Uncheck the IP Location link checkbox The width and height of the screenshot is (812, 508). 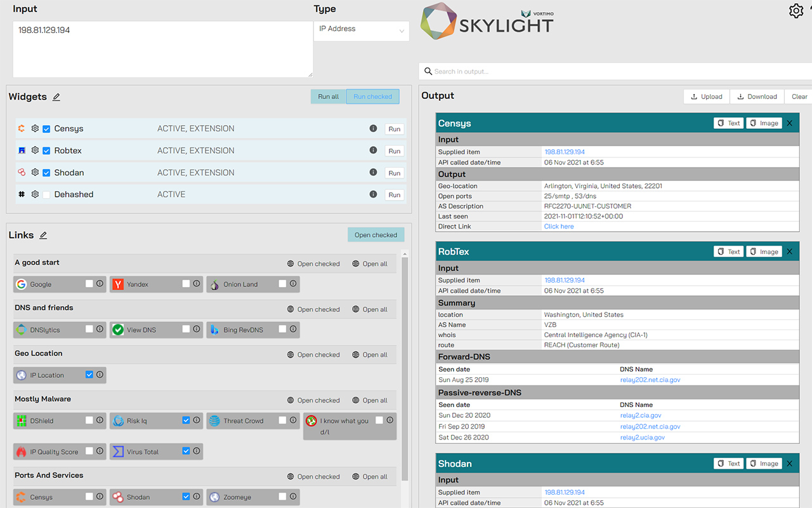coord(89,375)
